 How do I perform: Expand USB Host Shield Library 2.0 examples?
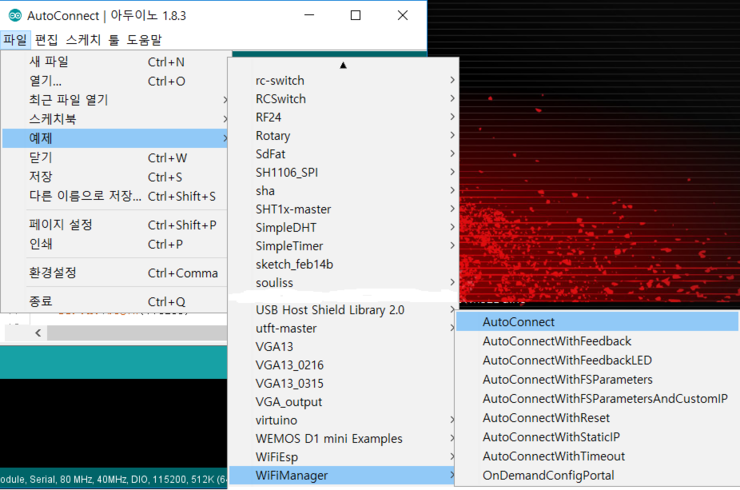[x=343, y=310]
